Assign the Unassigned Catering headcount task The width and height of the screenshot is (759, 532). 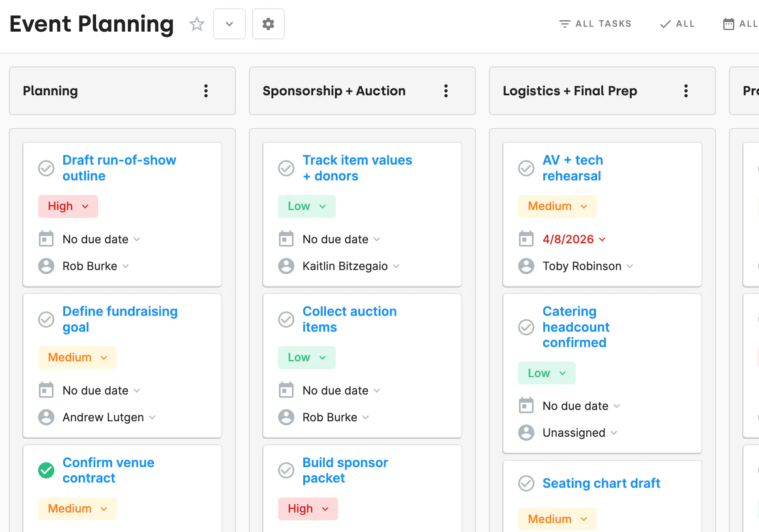click(580, 433)
